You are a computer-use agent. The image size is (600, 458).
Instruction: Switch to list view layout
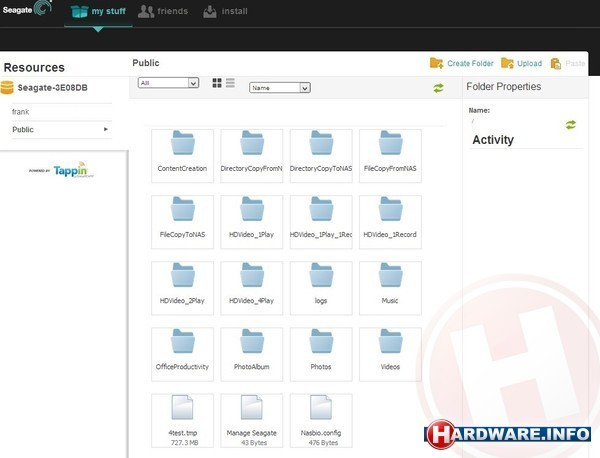(x=230, y=83)
